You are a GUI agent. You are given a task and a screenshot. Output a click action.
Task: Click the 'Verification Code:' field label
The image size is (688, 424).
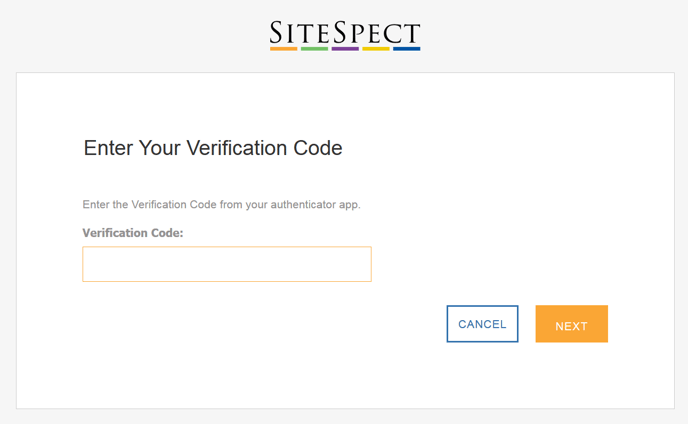(x=140, y=232)
